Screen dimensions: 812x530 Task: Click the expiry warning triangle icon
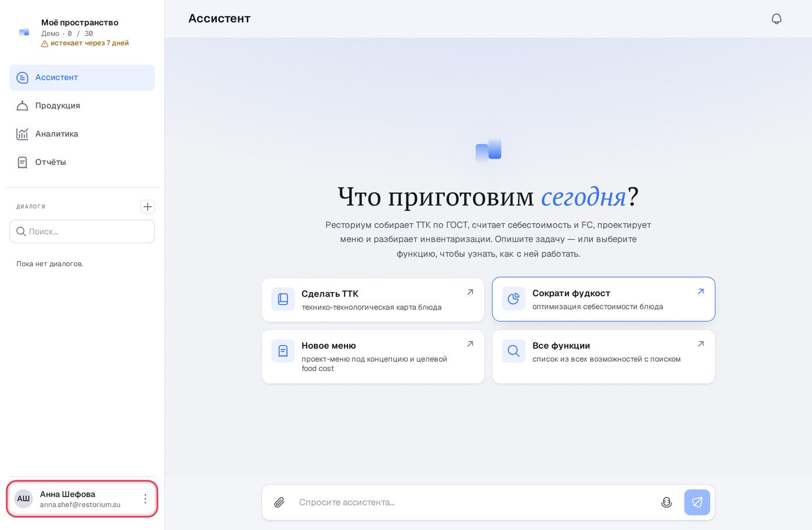pos(45,44)
